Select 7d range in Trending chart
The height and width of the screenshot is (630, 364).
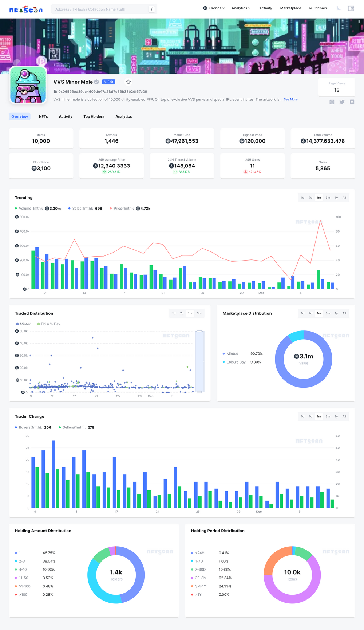[x=310, y=198]
